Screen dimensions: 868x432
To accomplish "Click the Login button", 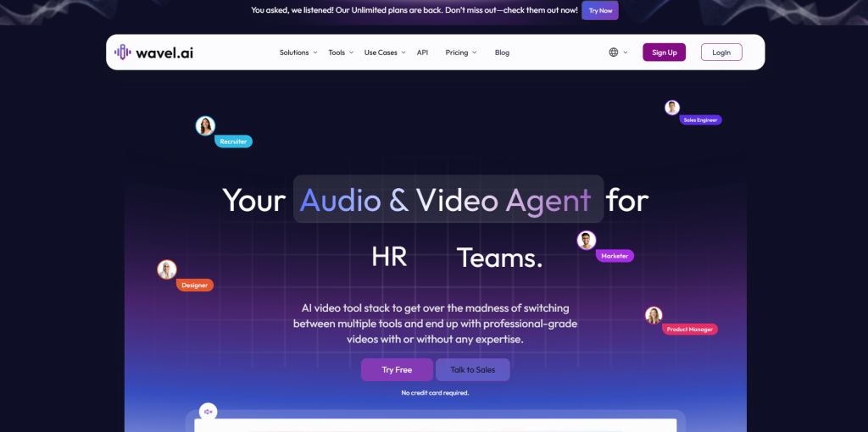I will (721, 53).
